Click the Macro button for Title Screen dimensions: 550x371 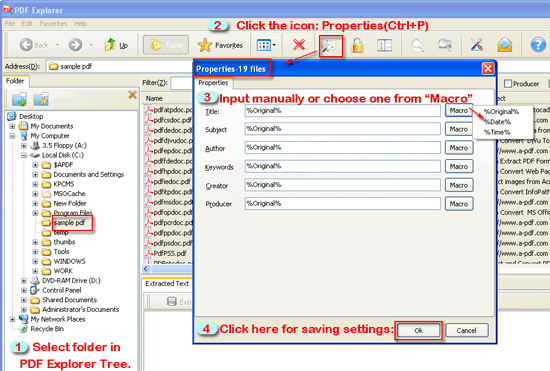459,110
